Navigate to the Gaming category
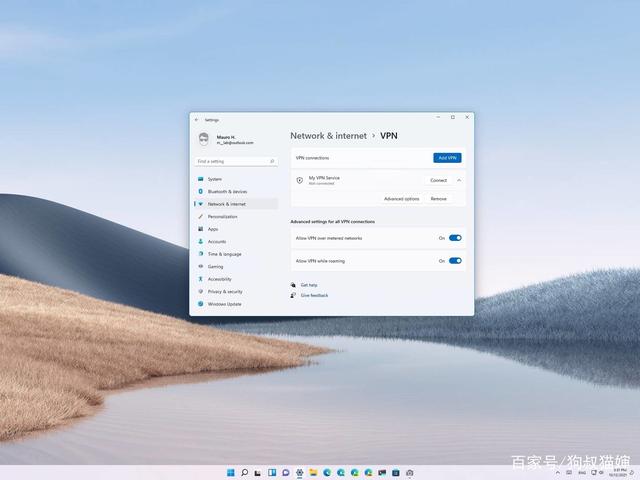The height and width of the screenshot is (480, 640). pyautogui.click(x=215, y=266)
